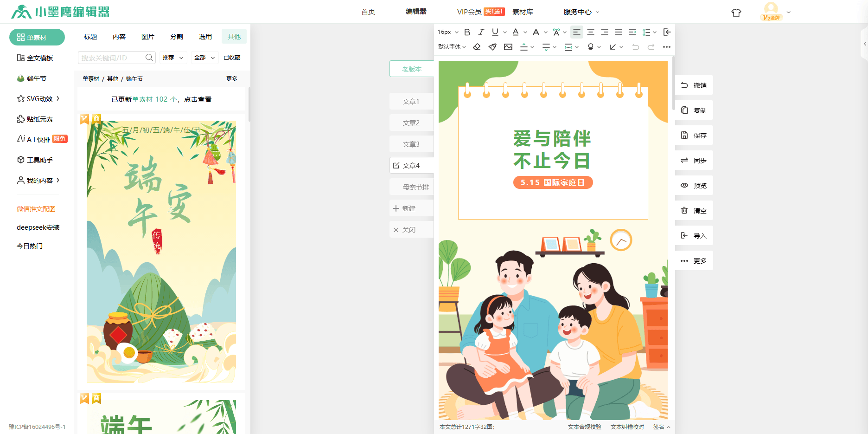Click the 老版本 button

412,69
